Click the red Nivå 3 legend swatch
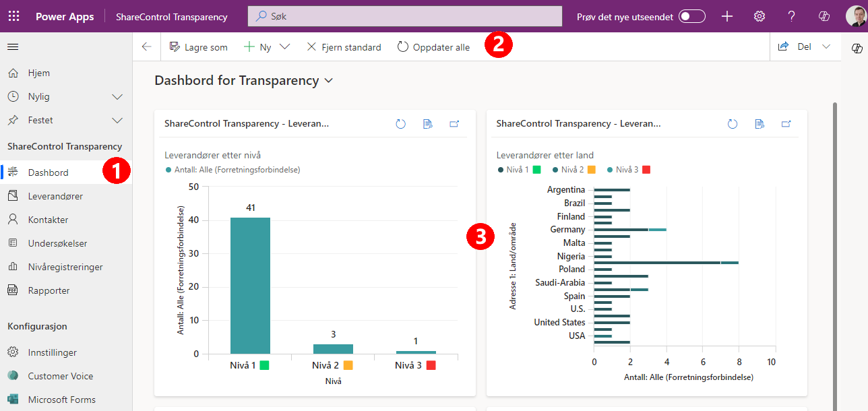 point(646,170)
